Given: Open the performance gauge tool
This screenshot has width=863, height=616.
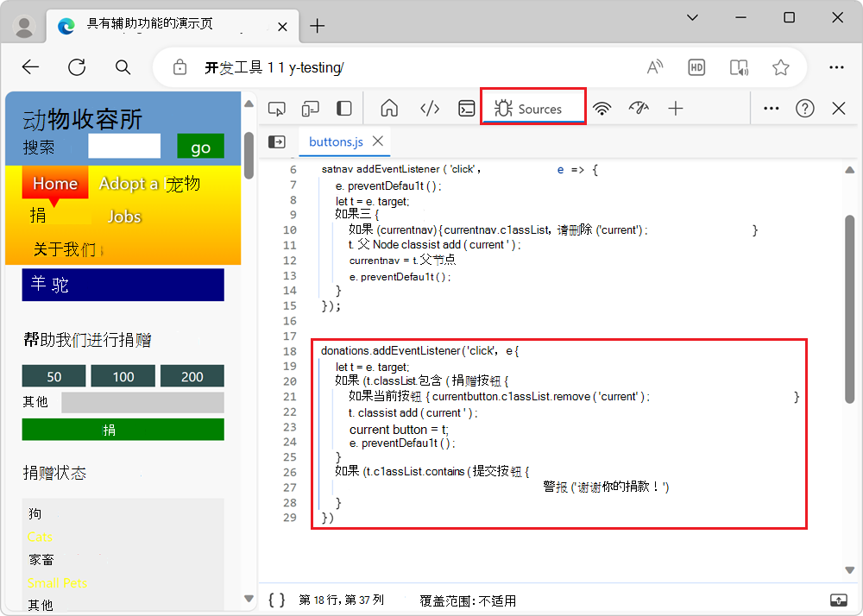Looking at the screenshot, I should (x=638, y=108).
